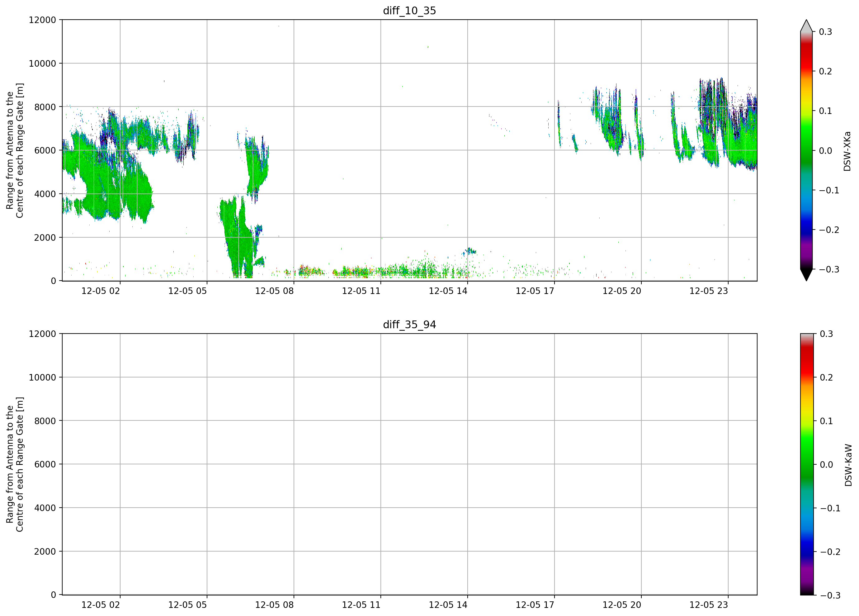This screenshot has height=616, width=859.
Task: Select the 4000 y-tick in diff_35_94 plot
Action: pos(45,508)
